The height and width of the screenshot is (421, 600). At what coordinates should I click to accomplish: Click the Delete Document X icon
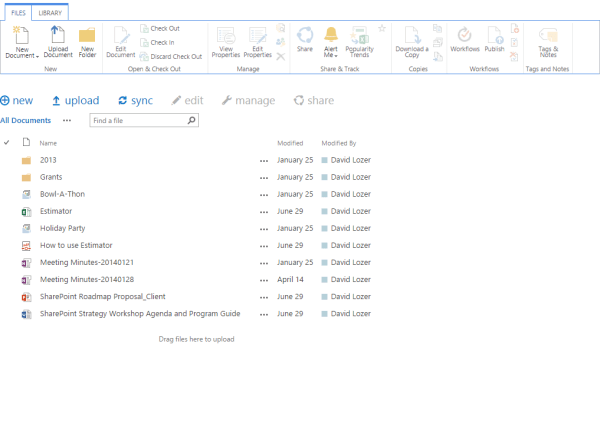(x=281, y=57)
